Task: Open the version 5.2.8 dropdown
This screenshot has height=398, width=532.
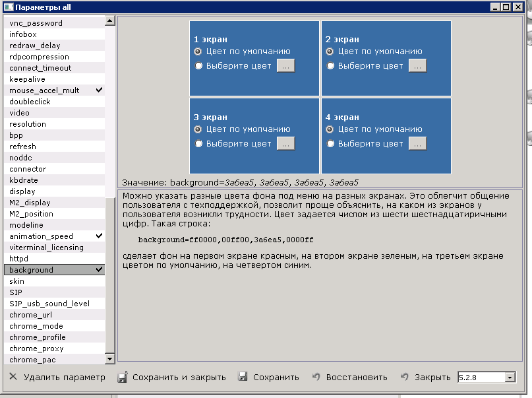Action: click(509, 377)
